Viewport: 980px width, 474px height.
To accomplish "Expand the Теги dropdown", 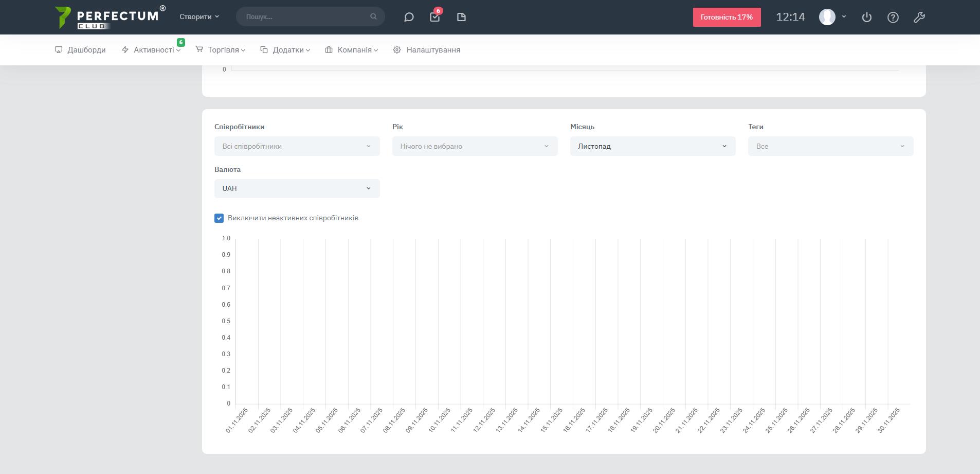I will pyautogui.click(x=830, y=146).
